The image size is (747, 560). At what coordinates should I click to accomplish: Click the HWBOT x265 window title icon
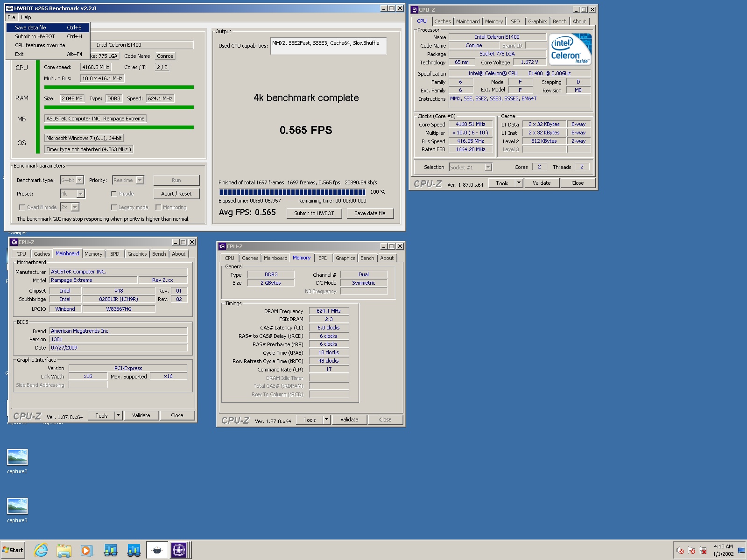coord(9,8)
